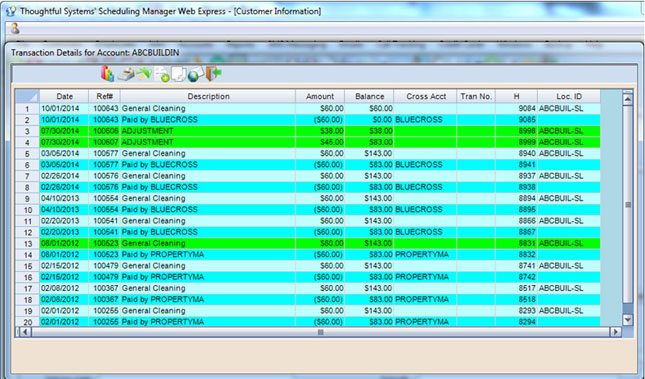This screenshot has height=379, width=645.
Task: Click the exit door icon
Action: coord(213,74)
